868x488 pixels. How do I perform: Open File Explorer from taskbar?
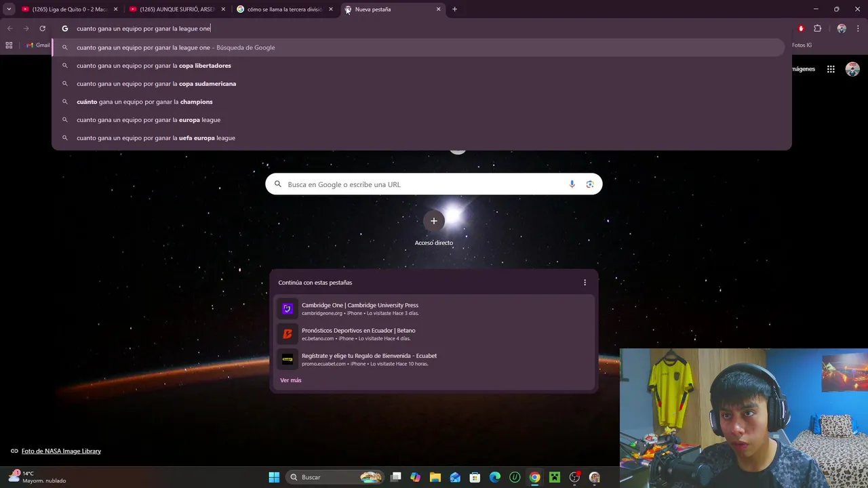tap(435, 477)
